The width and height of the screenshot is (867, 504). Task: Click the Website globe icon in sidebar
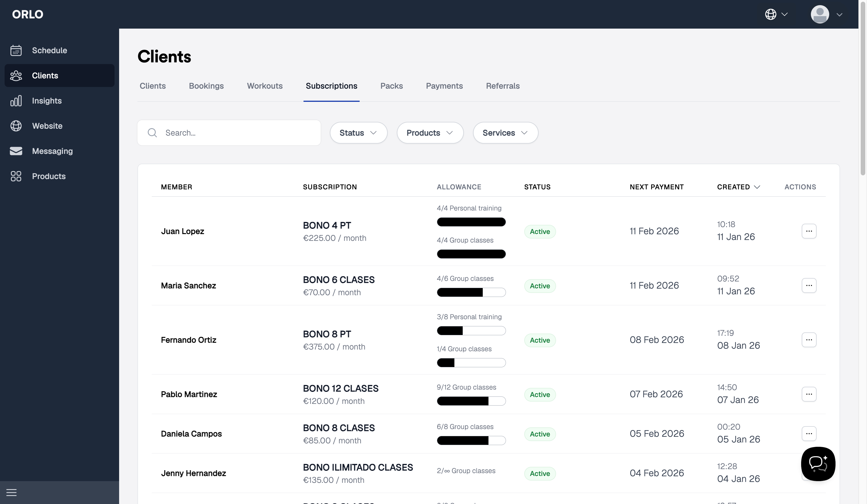pyautogui.click(x=16, y=126)
